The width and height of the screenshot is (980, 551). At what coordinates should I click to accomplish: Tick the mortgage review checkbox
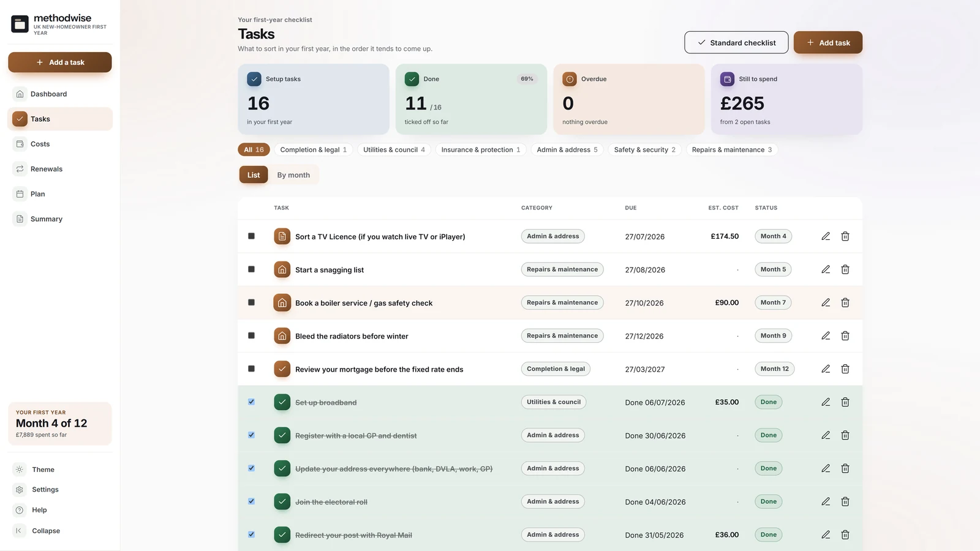tap(251, 368)
